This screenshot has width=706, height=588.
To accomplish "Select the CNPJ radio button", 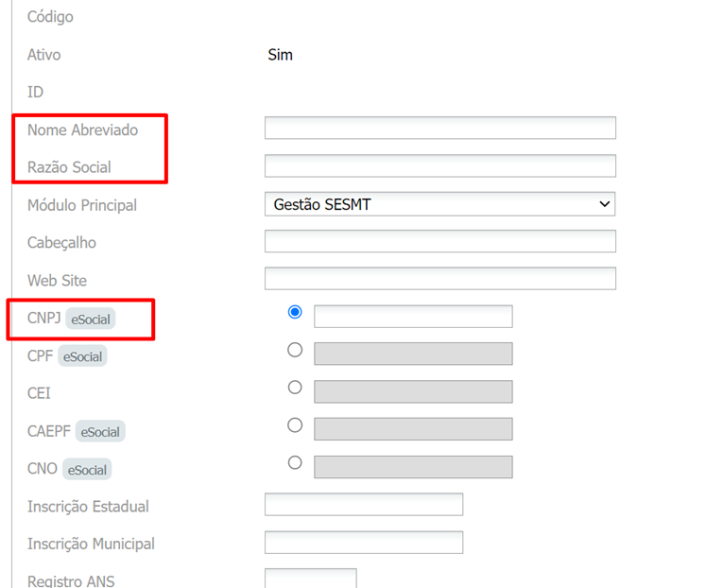I will coord(295,313).
